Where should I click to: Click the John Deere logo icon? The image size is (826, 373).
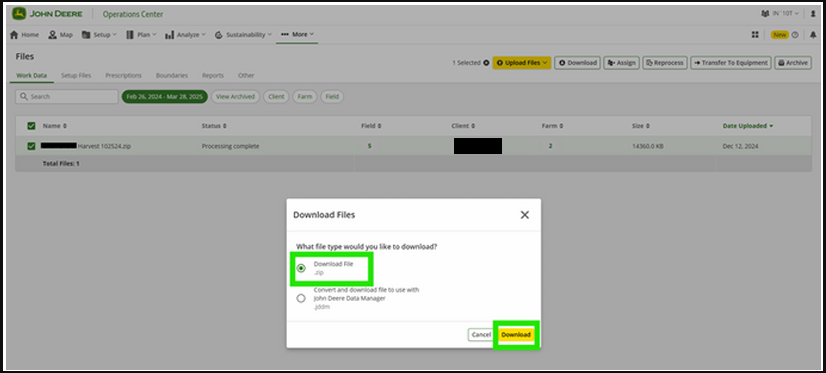click(x=19, y=14)
